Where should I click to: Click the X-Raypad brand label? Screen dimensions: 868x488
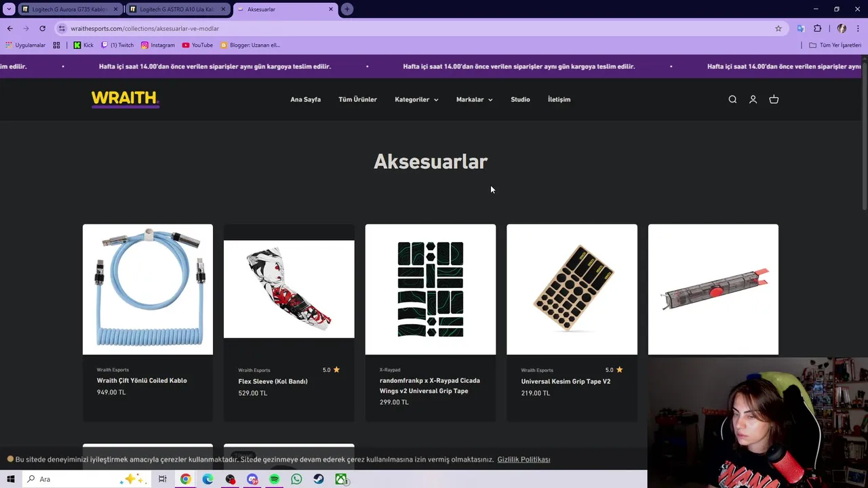point(390,370)
